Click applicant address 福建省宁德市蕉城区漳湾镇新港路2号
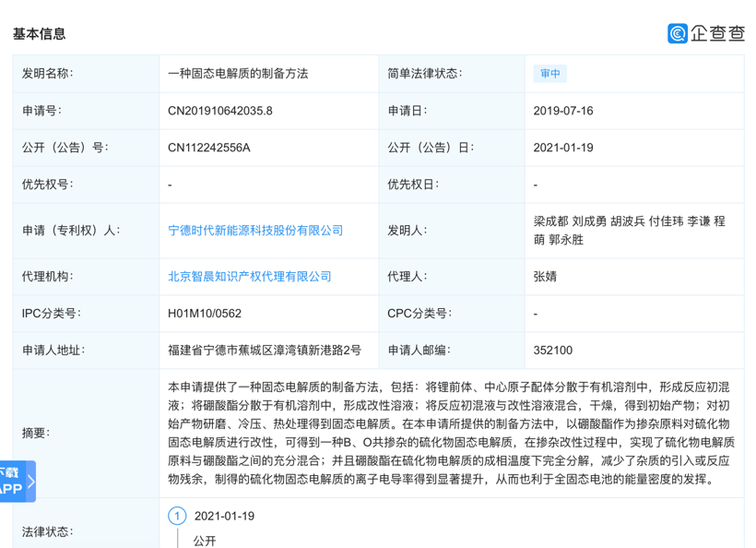The height and width of the screenshot is (548, 756). (265, 351)
